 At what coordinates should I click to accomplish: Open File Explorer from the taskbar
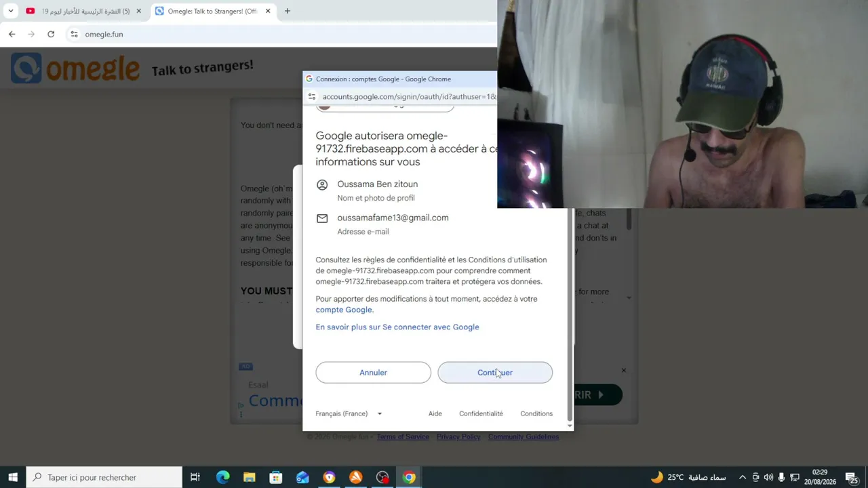click(249, 477)
